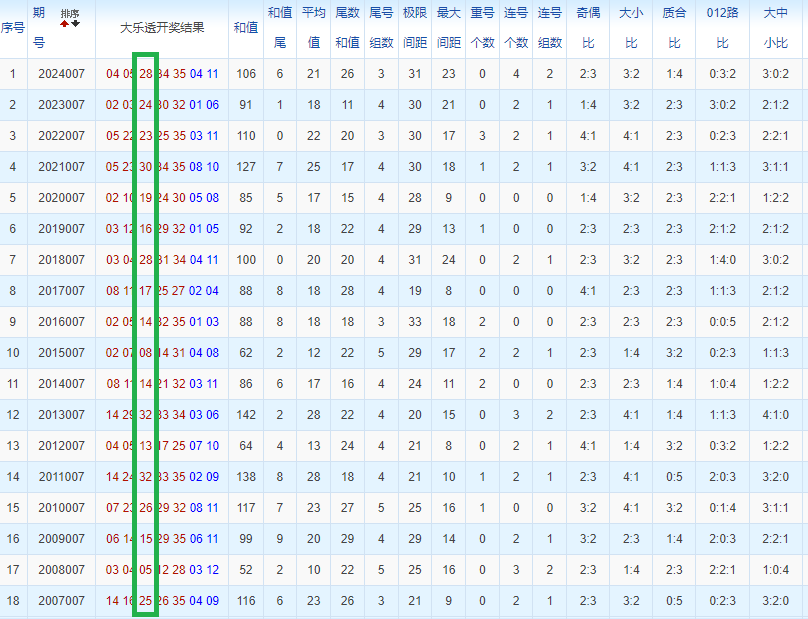The width and height of the screenshot is (808, 619).
Task: Click highlighted number 28 in row 1
Action: pos(146,73)
